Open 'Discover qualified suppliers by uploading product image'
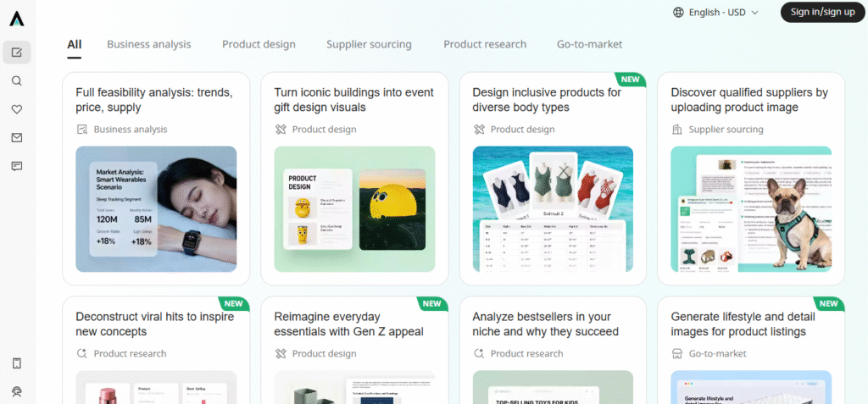 (749, 100)
